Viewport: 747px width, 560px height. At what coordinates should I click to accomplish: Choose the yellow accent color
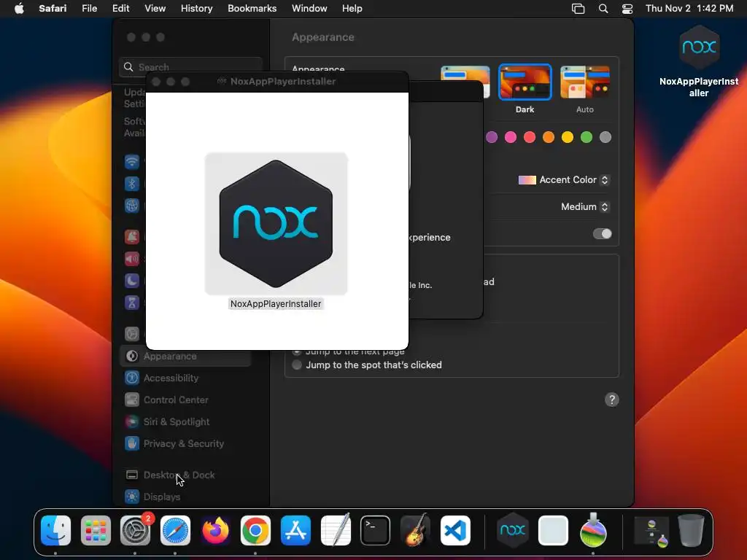click(568, 138)
